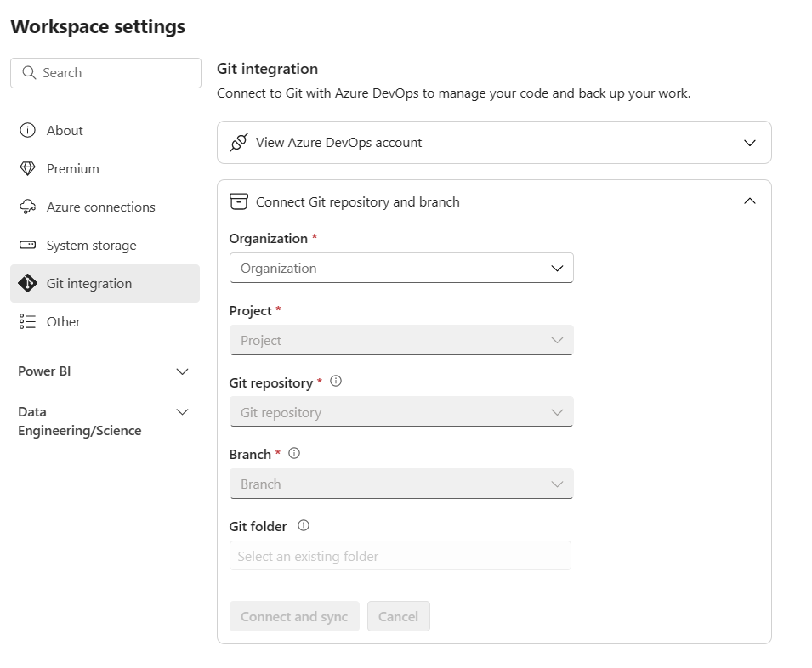The image size is (812, 668).
Task: Click the About info icon in sidebar
Action: 26,130
